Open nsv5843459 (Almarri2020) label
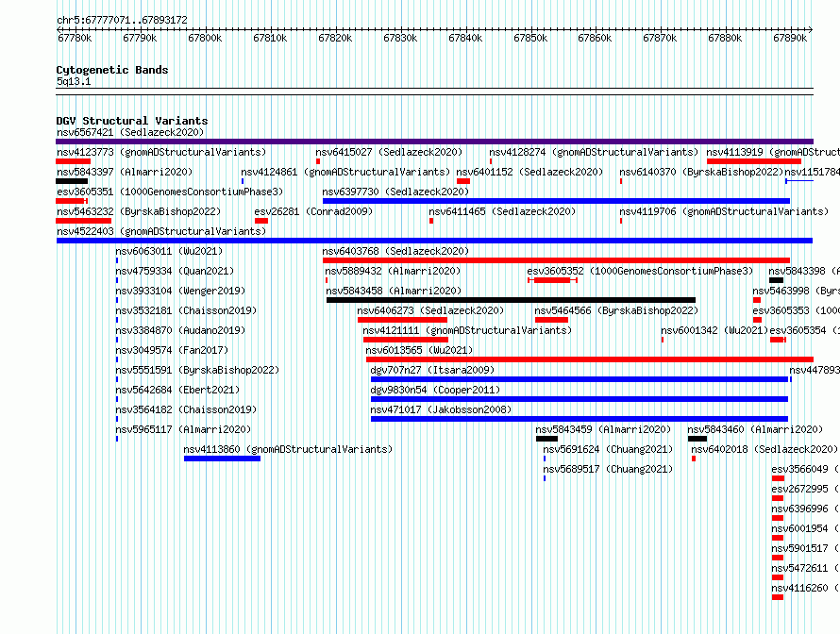 (x=603, y=429)
